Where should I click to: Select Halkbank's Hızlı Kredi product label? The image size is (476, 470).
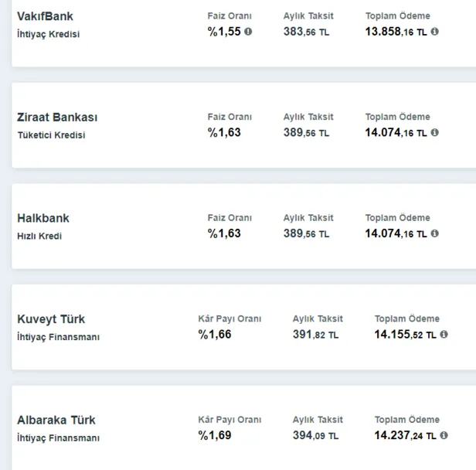tap(39, 236)
